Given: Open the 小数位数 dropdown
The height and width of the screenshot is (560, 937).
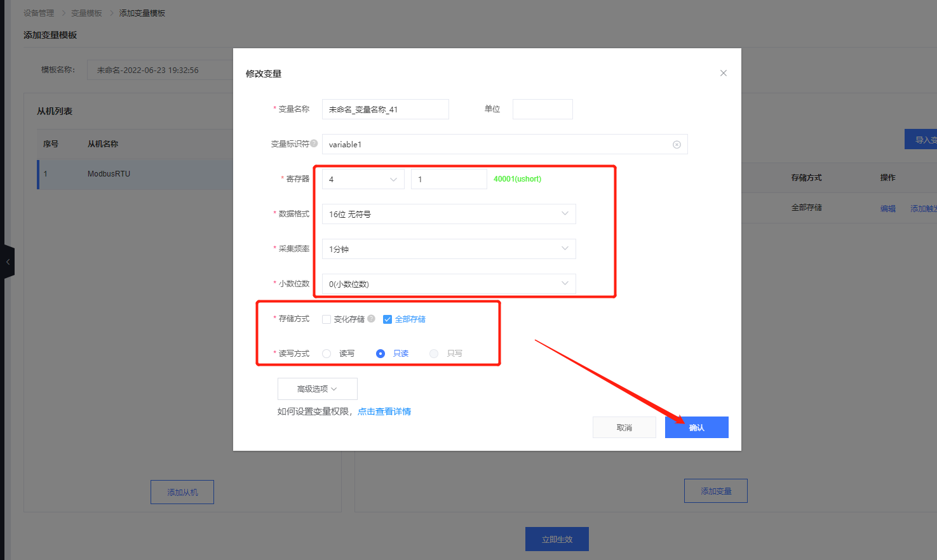Looking at the screenshot, I should coord(448,284).
